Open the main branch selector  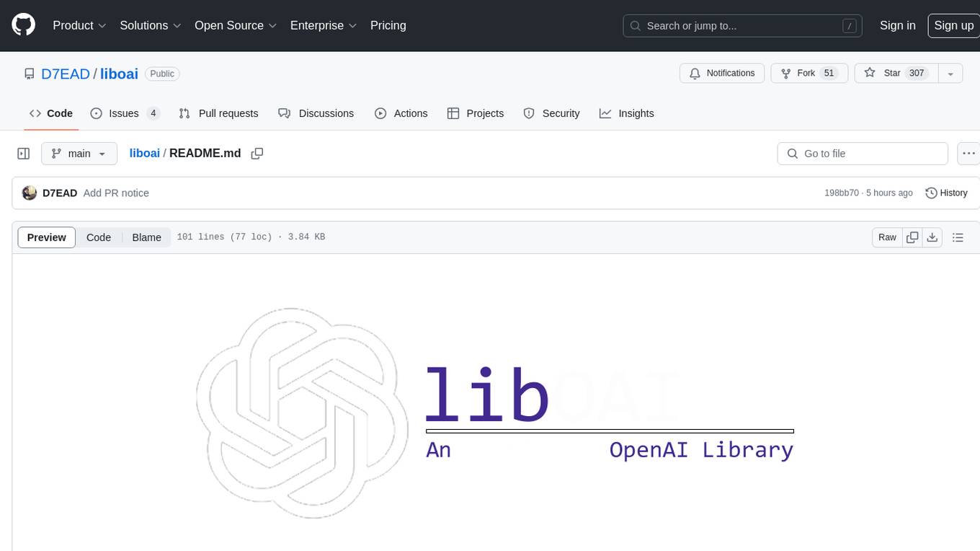(x=79, y=154)
